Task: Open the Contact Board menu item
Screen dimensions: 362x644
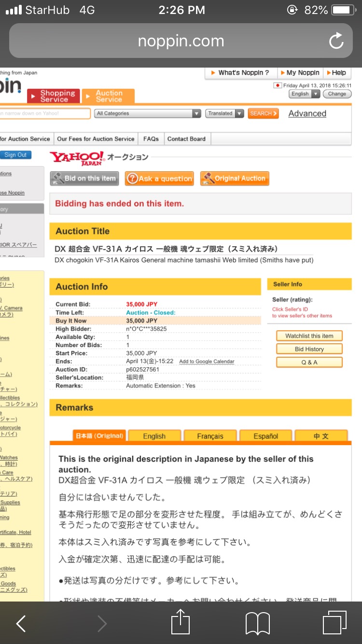Action: point(186,139)
